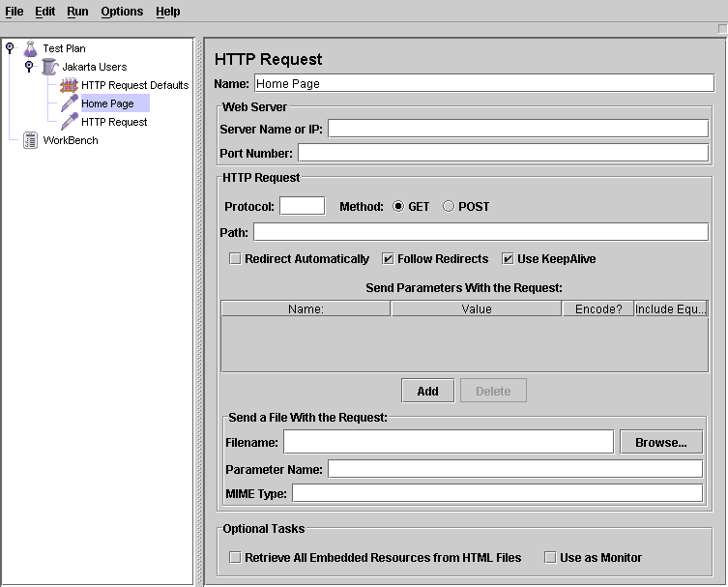Focus the Name field containing Home Page
The width and height of the screenshot is (728, 587).
484,83
